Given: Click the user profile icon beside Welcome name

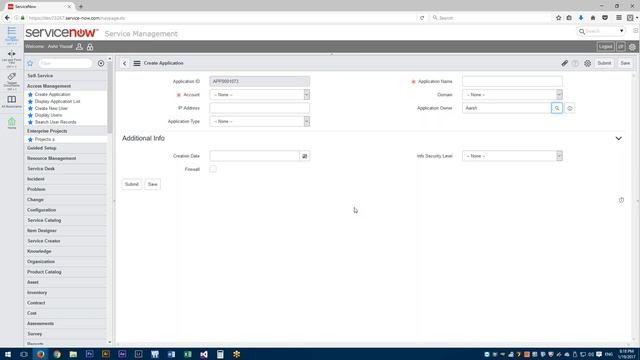Looking at the screenshot, I should pos(80,47).
